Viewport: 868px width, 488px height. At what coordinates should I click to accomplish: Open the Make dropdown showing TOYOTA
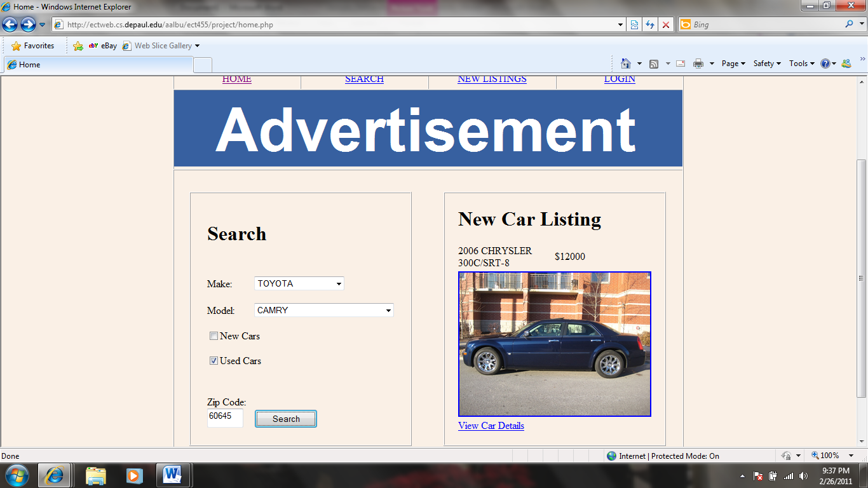(x=299, y=283)
